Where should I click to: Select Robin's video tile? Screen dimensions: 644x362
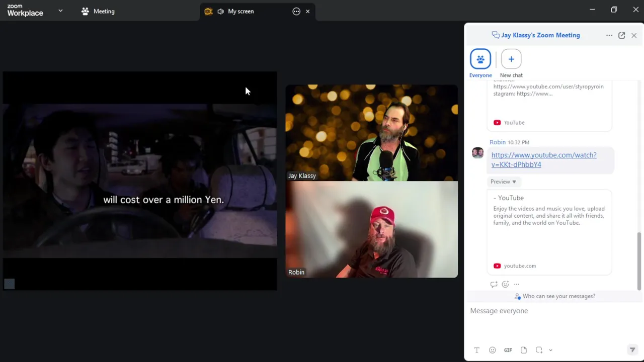(x=372, y=229)
